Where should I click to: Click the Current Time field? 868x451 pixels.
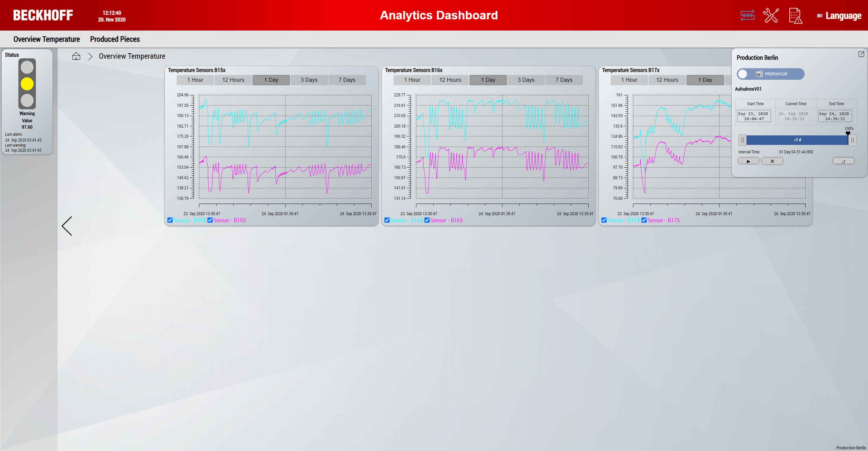click(x=794, y=116)
